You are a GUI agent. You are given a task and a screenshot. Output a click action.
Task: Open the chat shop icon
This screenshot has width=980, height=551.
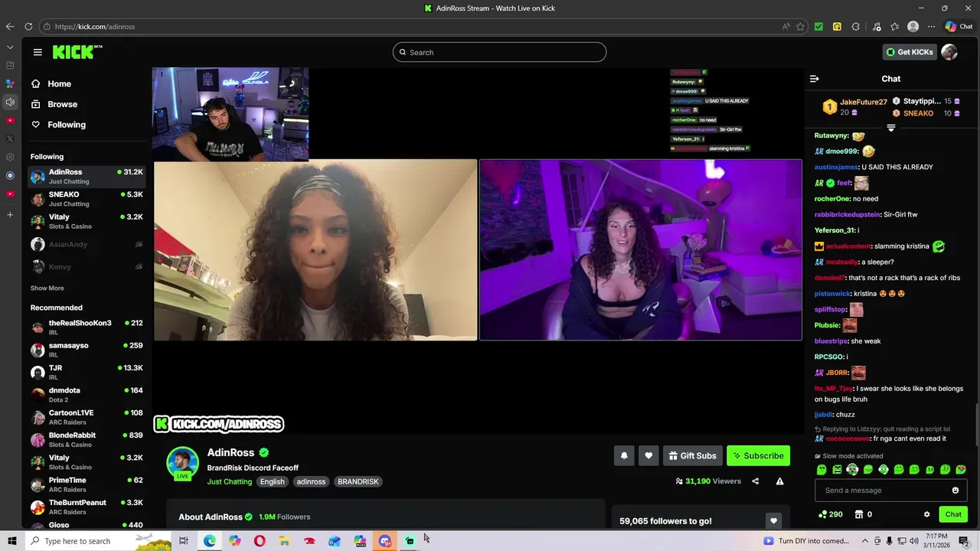tap(859, 514)
